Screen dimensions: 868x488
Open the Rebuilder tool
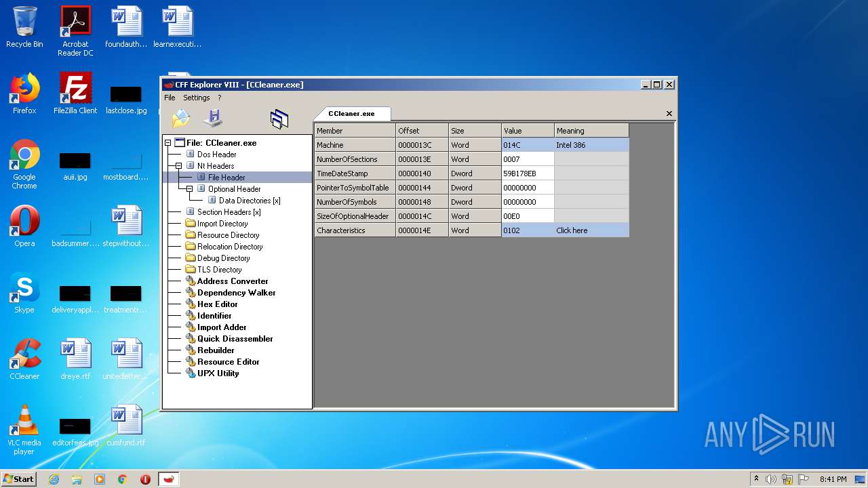[x=216, y=350]
